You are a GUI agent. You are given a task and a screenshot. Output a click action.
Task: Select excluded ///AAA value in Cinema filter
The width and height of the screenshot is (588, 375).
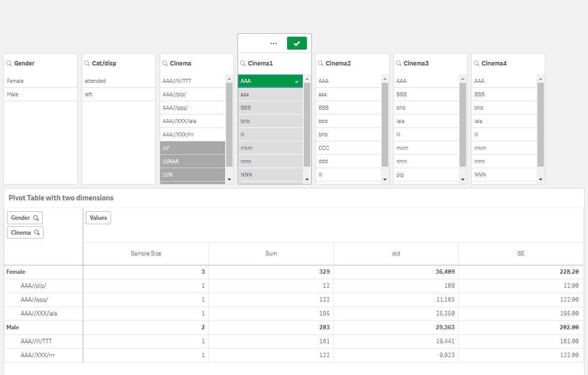[193, 161]
